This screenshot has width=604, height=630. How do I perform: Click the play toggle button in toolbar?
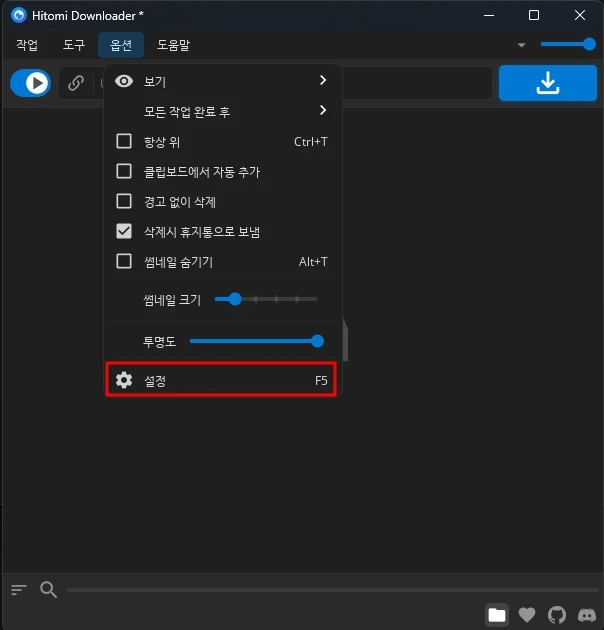click(x=31, y=83)
